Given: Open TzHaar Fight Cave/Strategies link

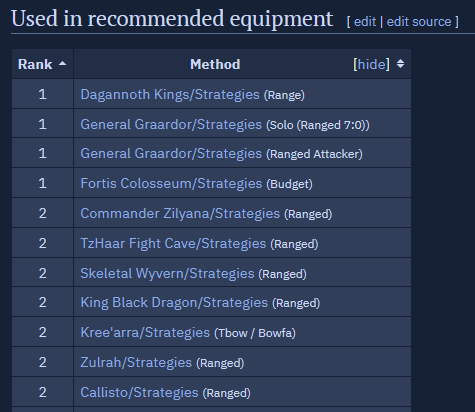Looking at the screenshot, I should (173, 243).
